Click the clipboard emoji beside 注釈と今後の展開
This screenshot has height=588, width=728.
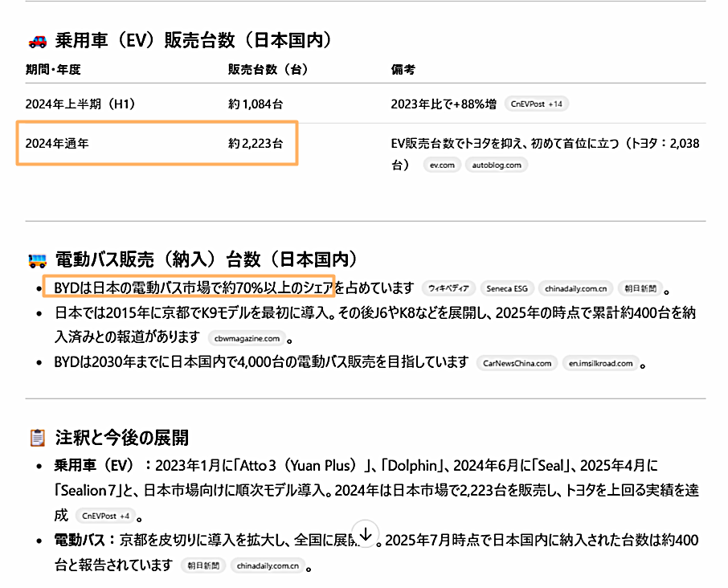(x=37, y=438)
